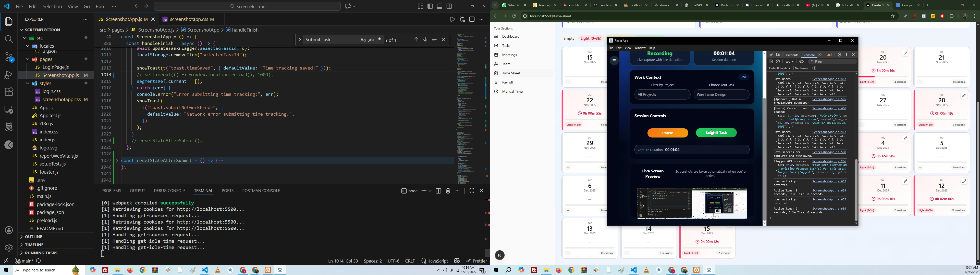Open Extensions view in VS Code sidebar

pyautogui.click(x=9, y=92)
